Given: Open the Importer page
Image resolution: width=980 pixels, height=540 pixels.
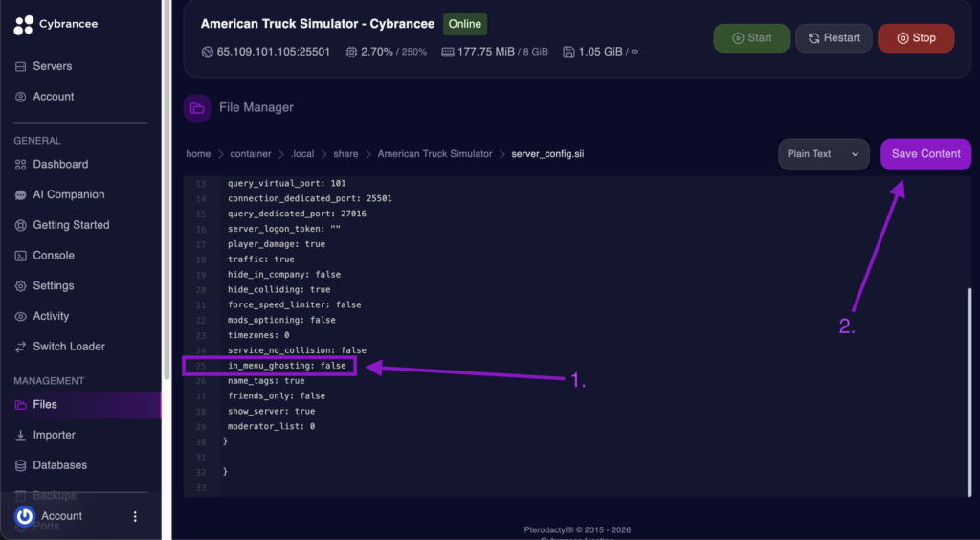Looking at the screenshot, I should tap(55, 435).
